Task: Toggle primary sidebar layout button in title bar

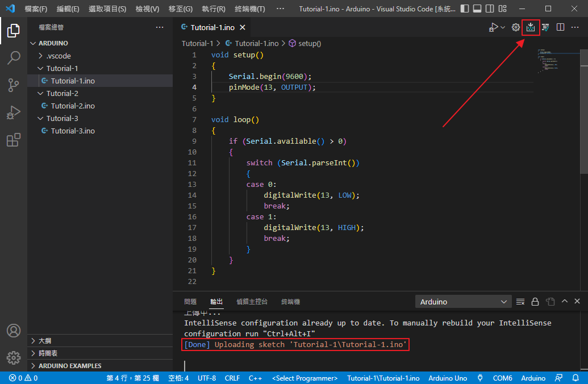Action: [465, 9]
